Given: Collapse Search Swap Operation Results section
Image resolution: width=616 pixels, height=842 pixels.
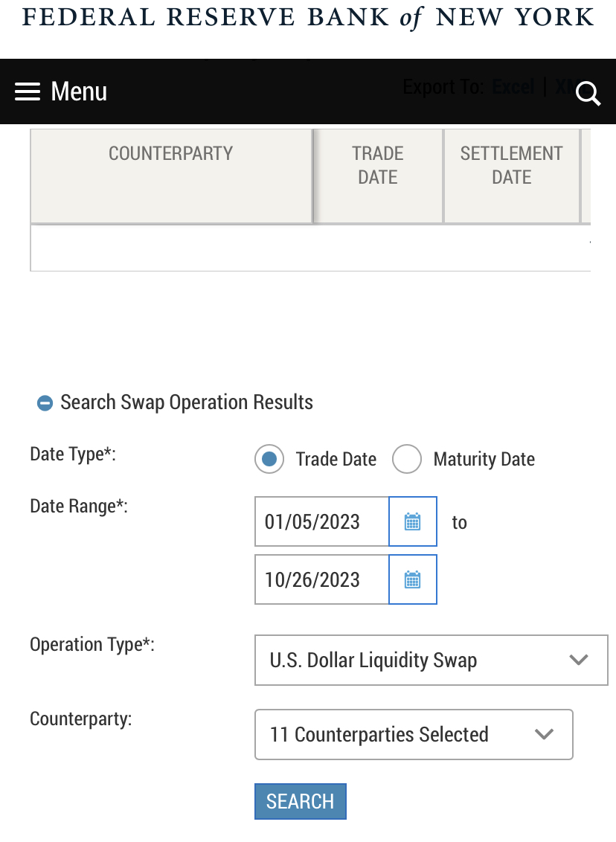Looking at the screenshot, I should (45, 402).
